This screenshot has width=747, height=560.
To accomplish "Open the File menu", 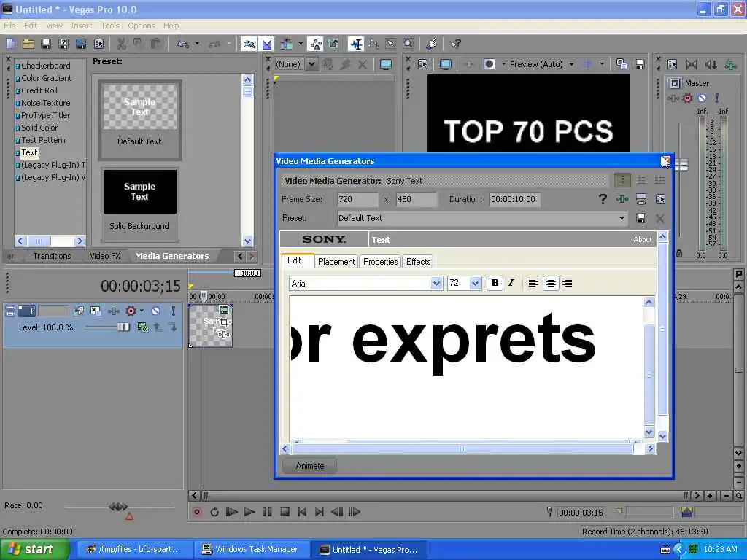I will coord(9,26).
